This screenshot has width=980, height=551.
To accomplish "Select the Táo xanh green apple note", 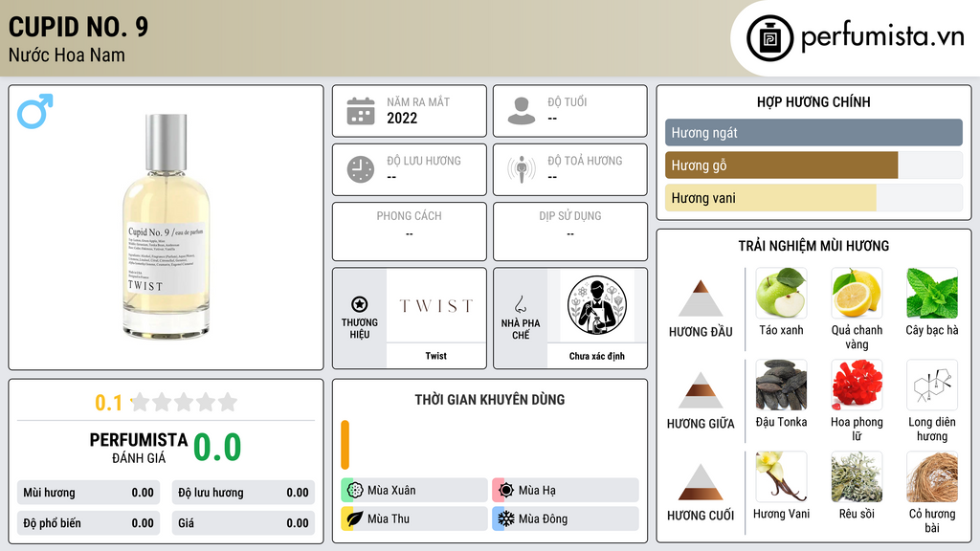I will (x=781, y=293).
